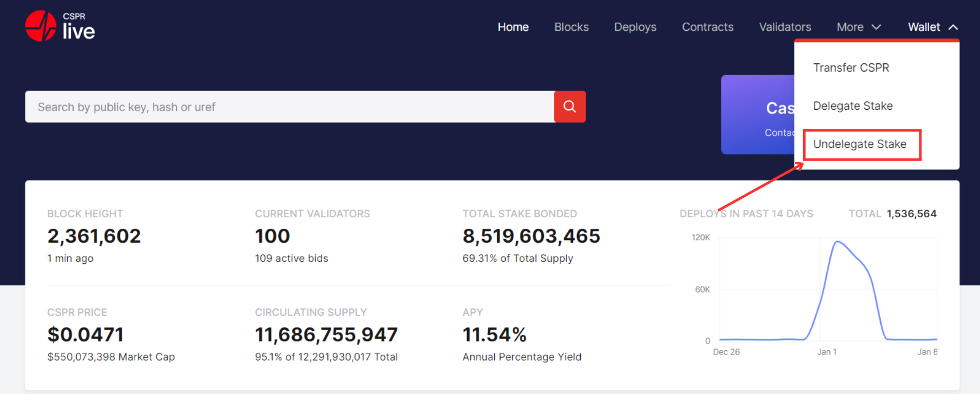Click the peak of the deploys chart line
This screenshot has width=980, height=394.
837,241
